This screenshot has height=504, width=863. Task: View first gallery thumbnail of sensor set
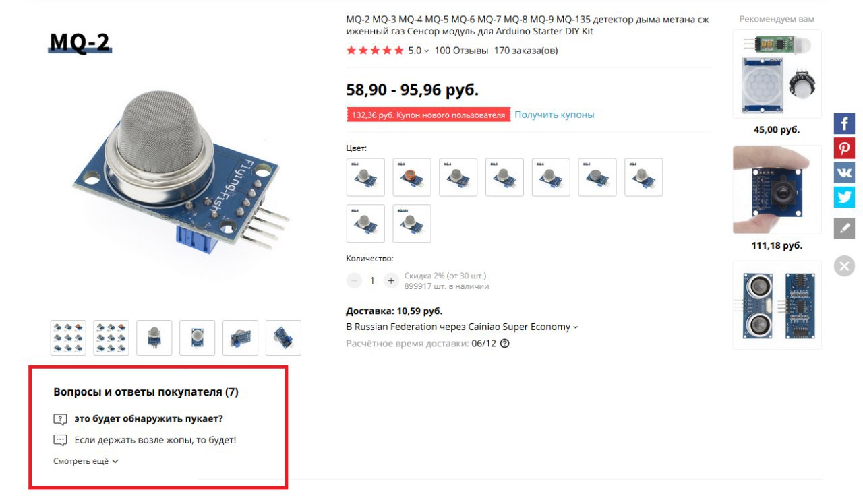coord(68,338)
